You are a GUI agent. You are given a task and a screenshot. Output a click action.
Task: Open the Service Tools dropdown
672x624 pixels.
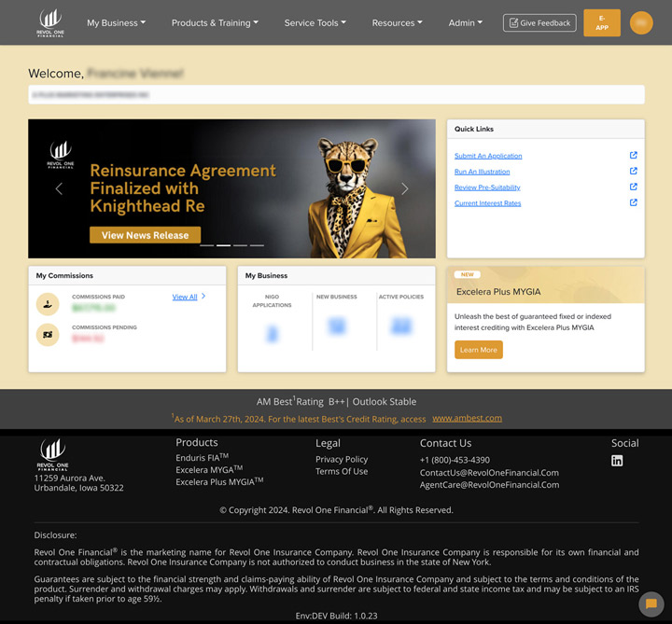315,22
